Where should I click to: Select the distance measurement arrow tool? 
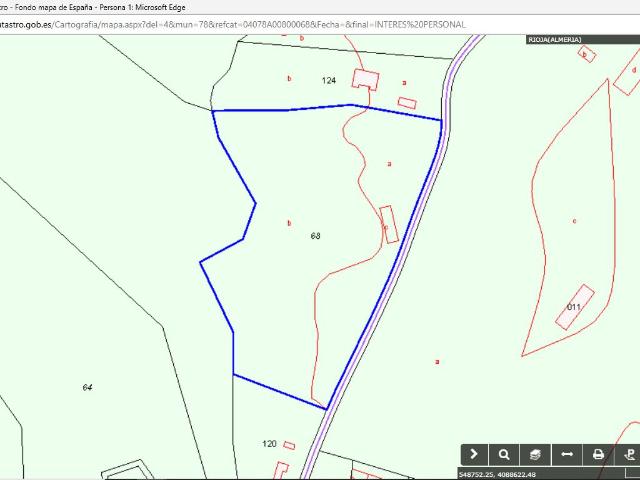[567, 454]
